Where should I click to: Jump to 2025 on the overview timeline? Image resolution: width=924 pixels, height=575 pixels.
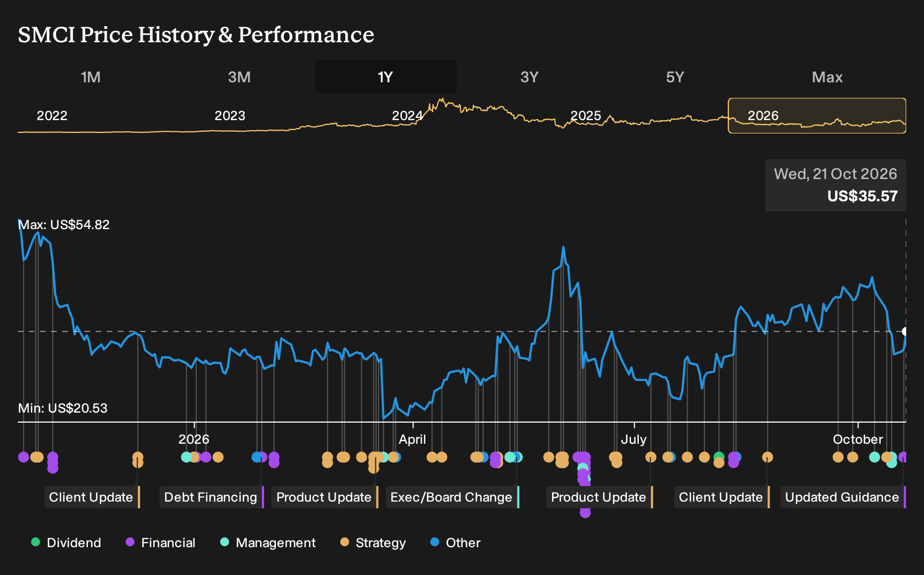(x=585, y=116)
